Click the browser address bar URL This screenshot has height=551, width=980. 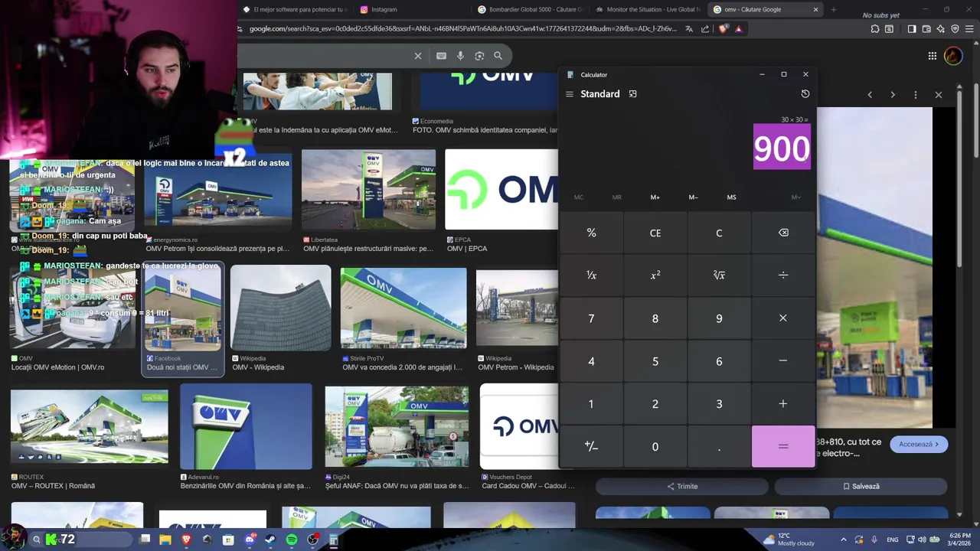(x=463, y=29)
